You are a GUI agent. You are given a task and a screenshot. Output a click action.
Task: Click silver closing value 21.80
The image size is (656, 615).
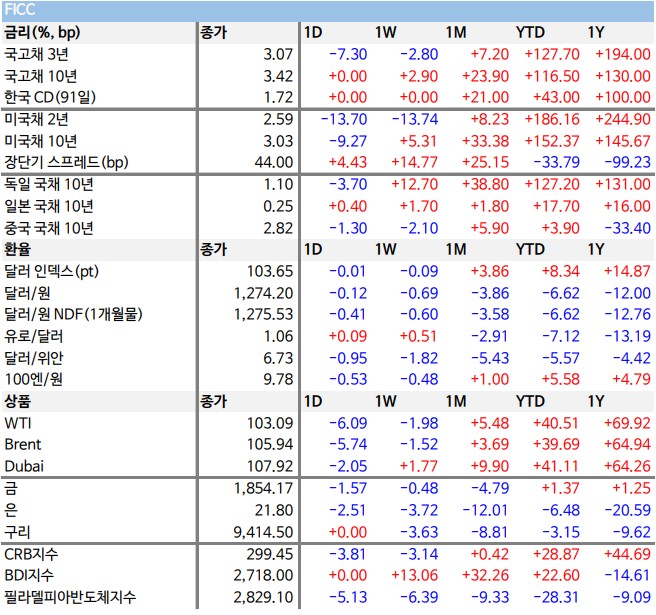pyautogui.click(x=274, y=510)
